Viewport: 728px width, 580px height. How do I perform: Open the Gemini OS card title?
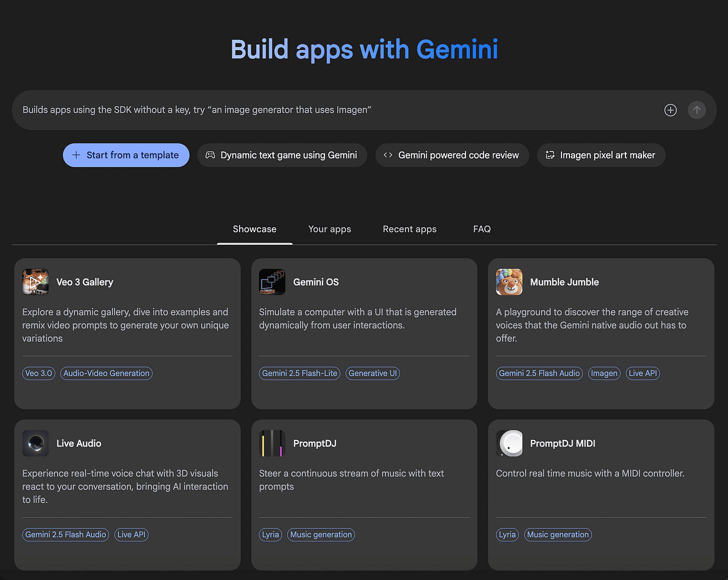click(316, 282)
